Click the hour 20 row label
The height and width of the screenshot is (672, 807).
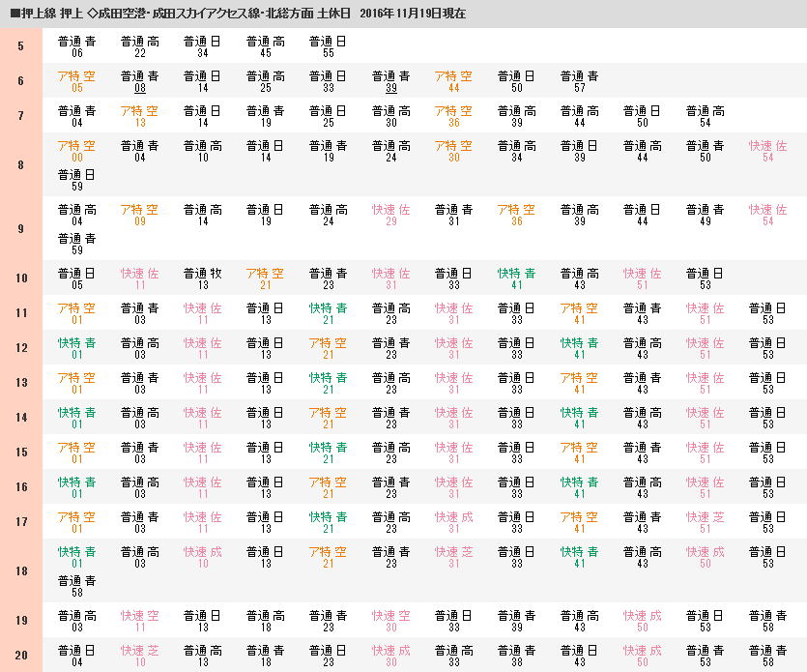coord(20,656)
